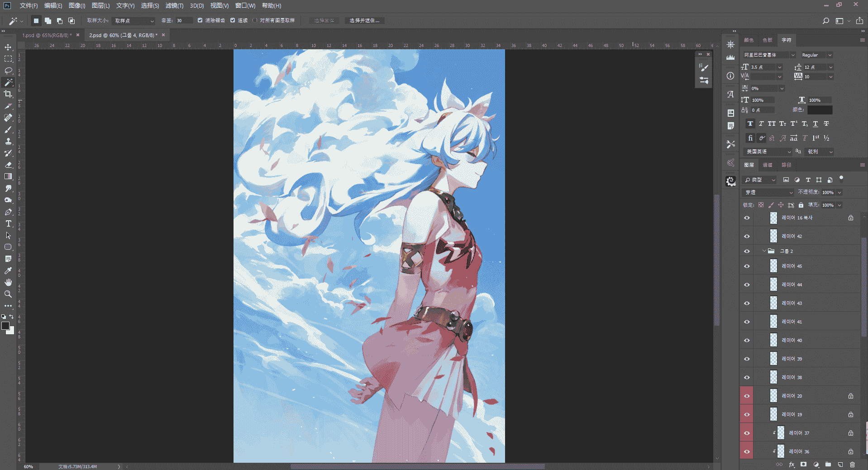Toggle the 连续 contiguous checkbox
Viewport: 868px width, 470px height.
(x=233, y=20)
